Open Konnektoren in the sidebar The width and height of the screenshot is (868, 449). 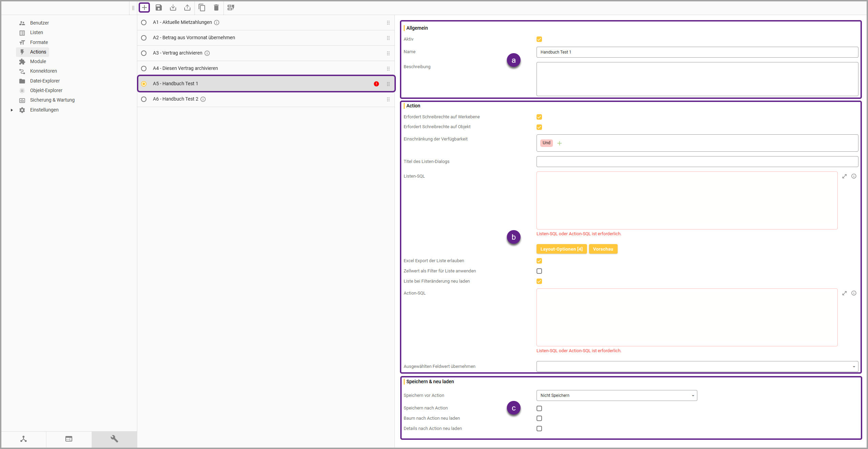tap(43, 71)
